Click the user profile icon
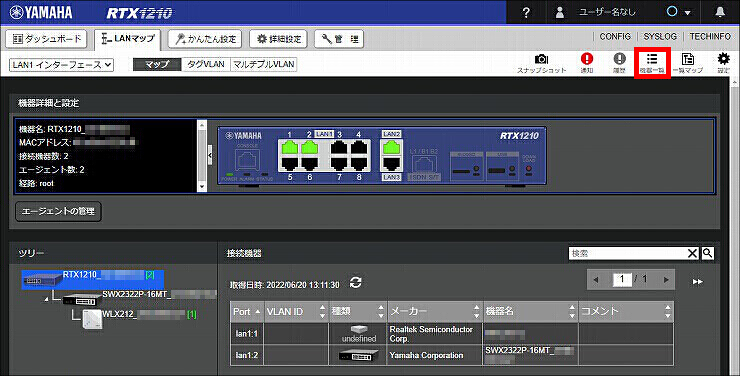 560,13
